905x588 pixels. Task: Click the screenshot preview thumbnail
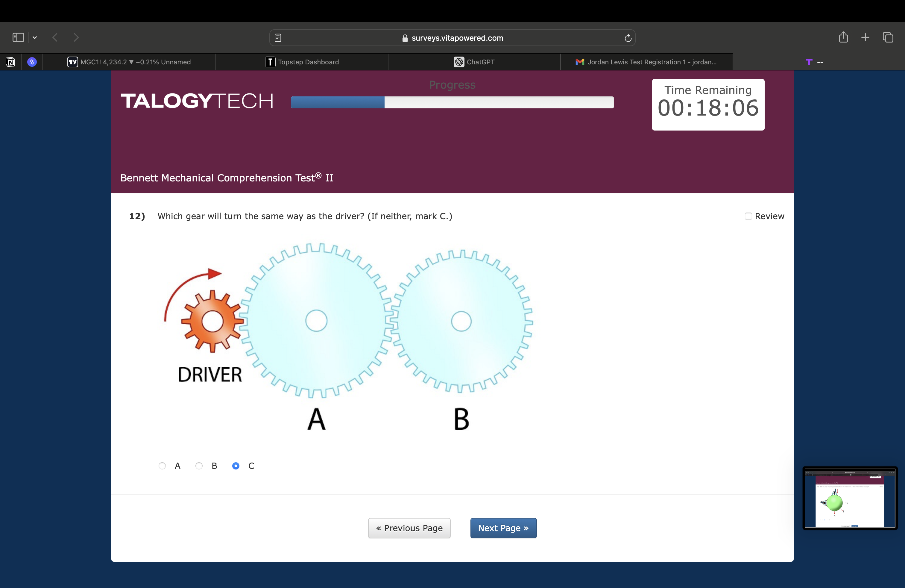(850, 498)
